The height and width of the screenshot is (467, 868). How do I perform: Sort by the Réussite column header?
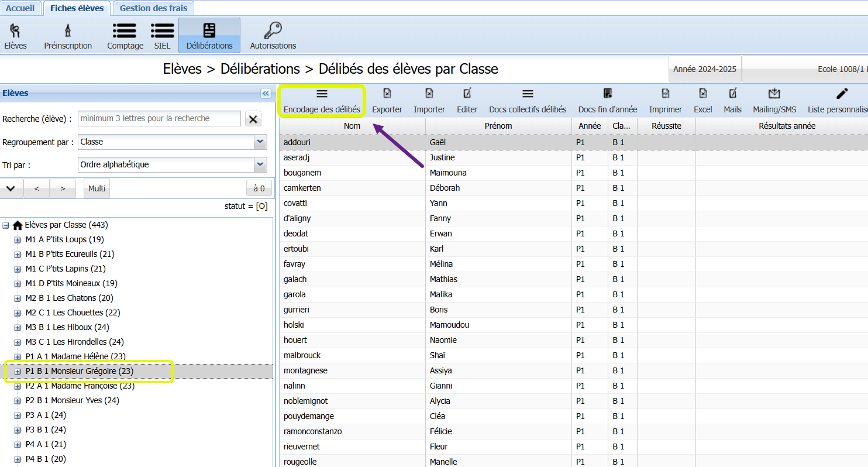666,126
